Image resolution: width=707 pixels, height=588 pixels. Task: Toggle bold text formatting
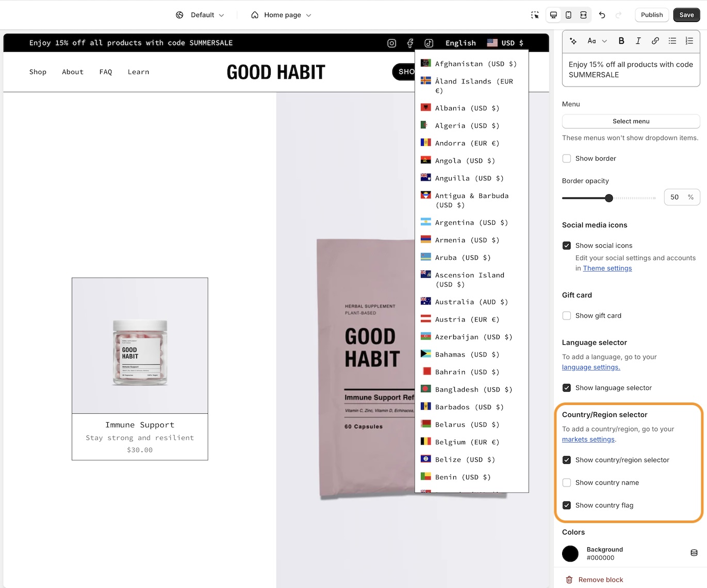pyautogui.click(x=621, y=41)
